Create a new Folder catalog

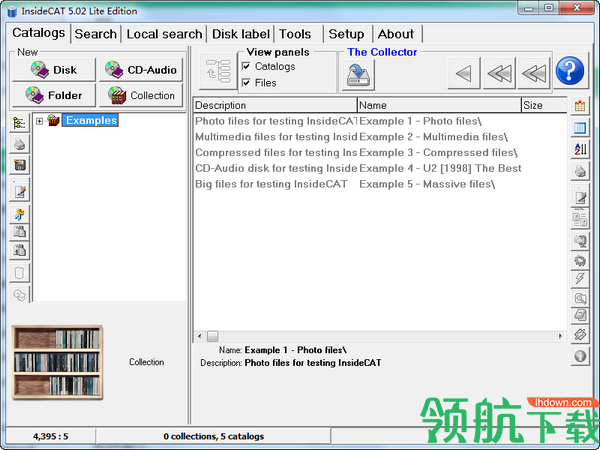click(54, 95)
